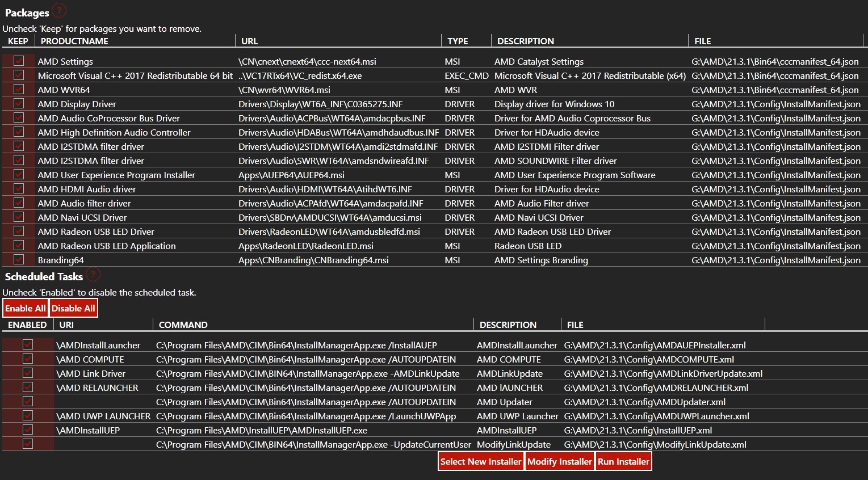Click the ENABLED column header

pyautogui.click(x=27, y=325)
